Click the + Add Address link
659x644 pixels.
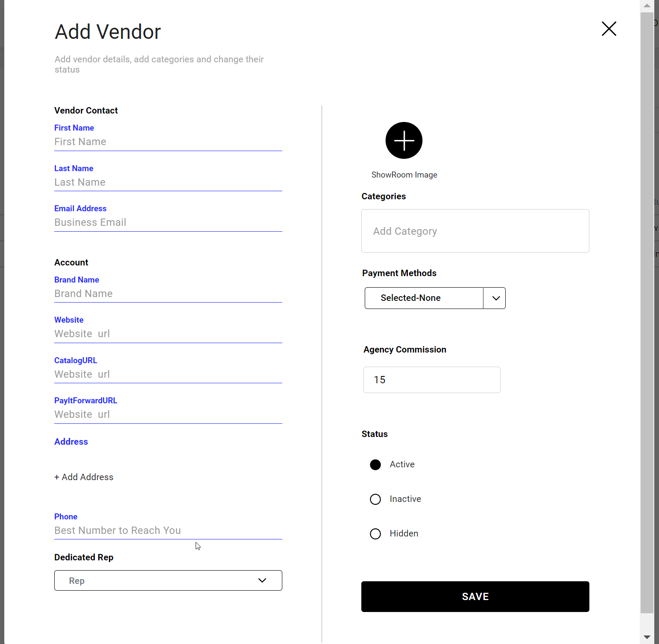[84, 477]
